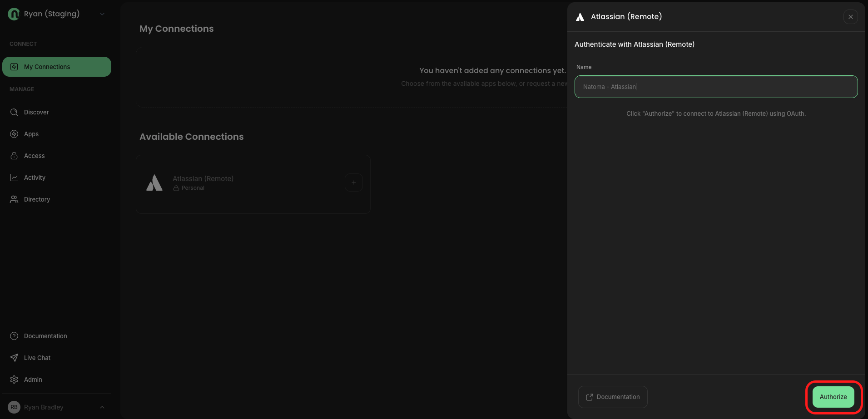Image resolution: width=868 pixels, height=419 pixels.
Task: Click the Natoma logo in sidebar header
Action: [14, 14]
